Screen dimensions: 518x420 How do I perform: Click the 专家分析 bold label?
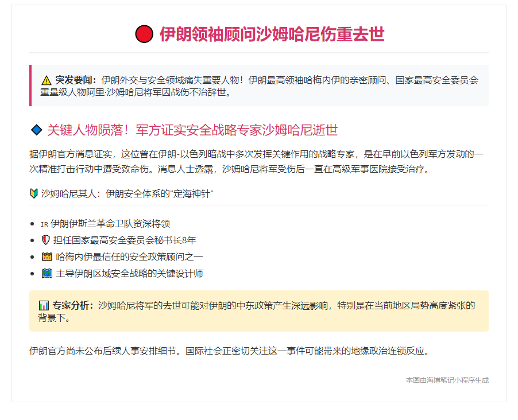(73, 306)
